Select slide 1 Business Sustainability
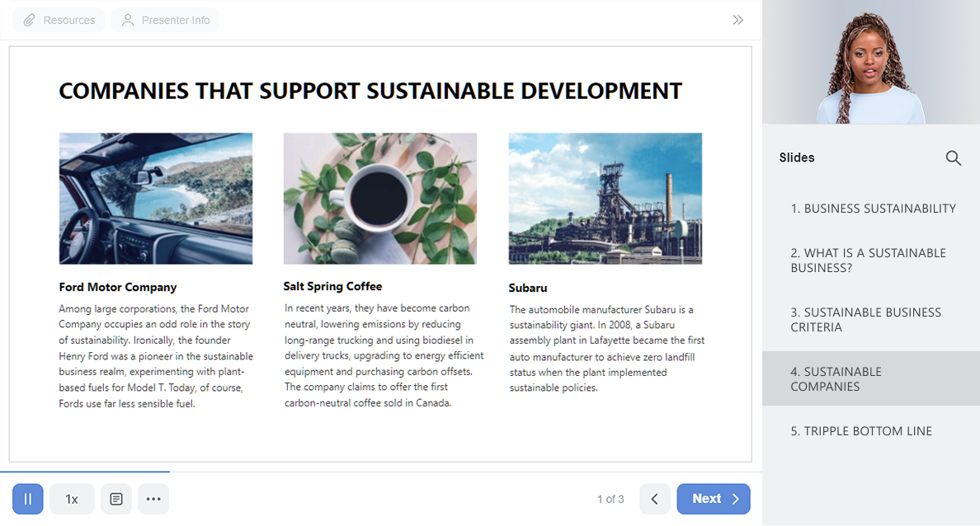 point(872,209)
